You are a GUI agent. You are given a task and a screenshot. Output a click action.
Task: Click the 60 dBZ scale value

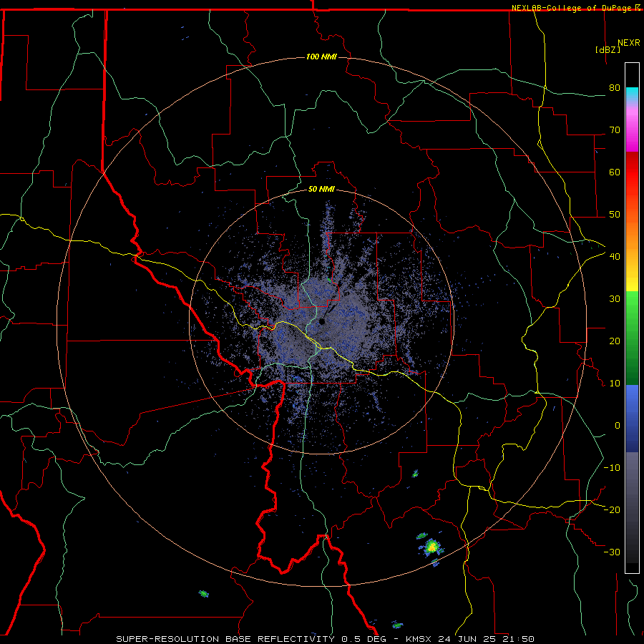pyautogui.click(x=615, y=172)
